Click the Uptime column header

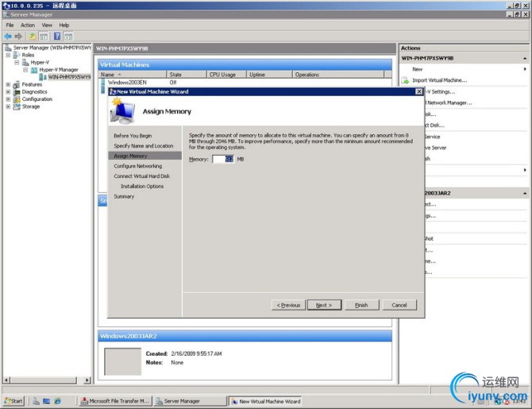tap(269, 75)
